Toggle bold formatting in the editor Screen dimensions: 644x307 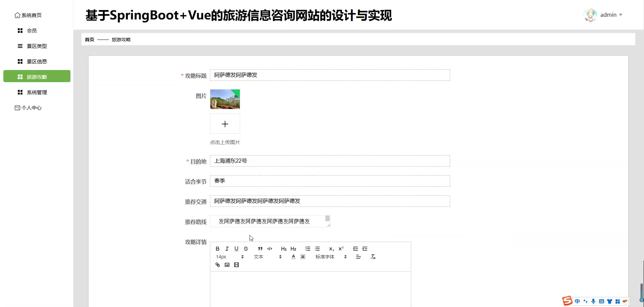click(x=217, y=248)
